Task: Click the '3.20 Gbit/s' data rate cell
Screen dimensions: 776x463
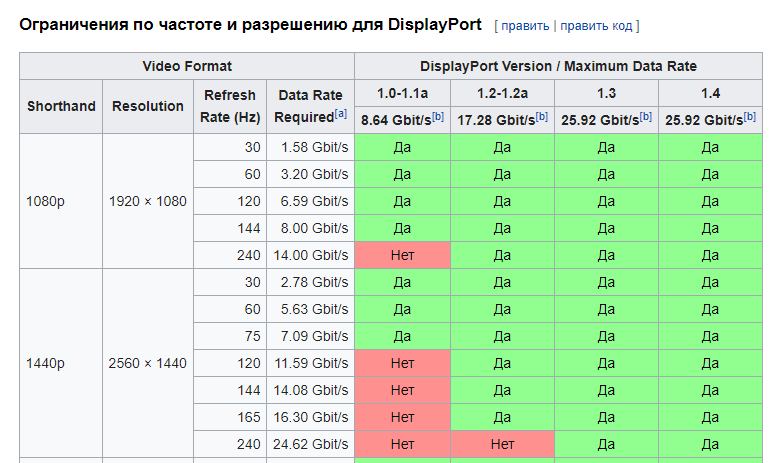Action: pos(311,174)
